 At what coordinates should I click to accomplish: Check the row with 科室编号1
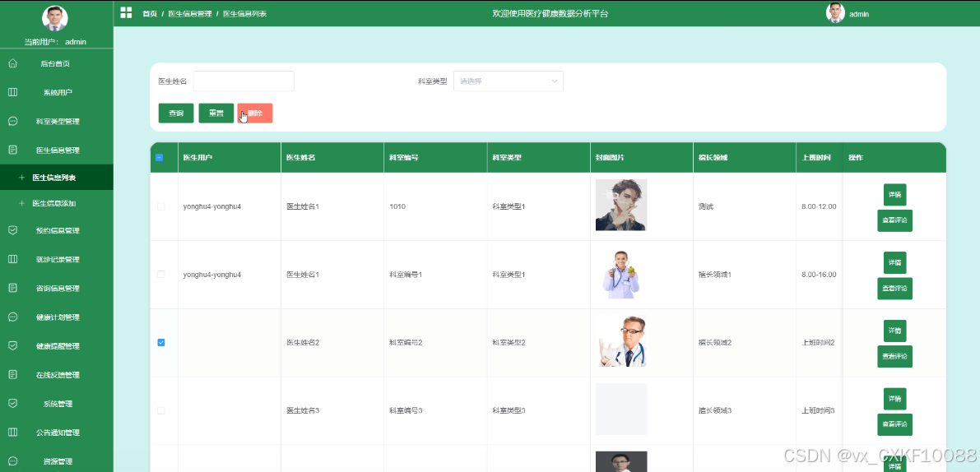160,274
